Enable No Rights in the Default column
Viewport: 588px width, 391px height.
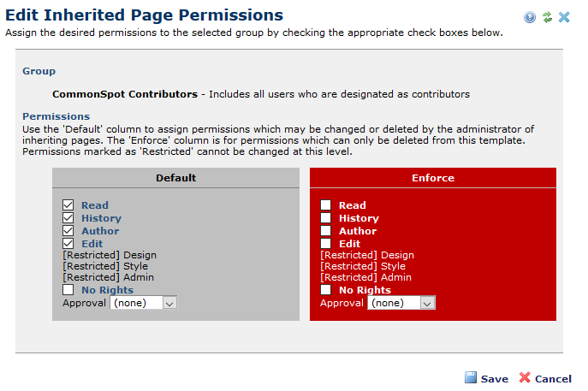click(x=68, y=290)
